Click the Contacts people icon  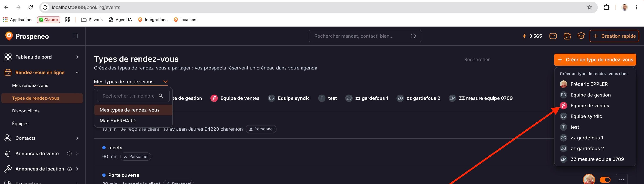[8, 138]
